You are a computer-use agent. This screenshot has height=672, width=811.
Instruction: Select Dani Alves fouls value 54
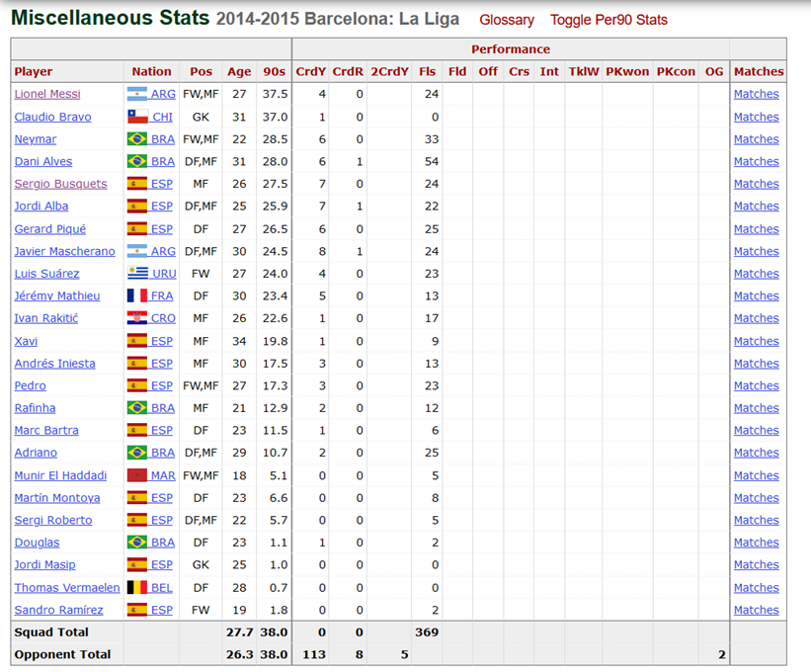coord(432,161)
